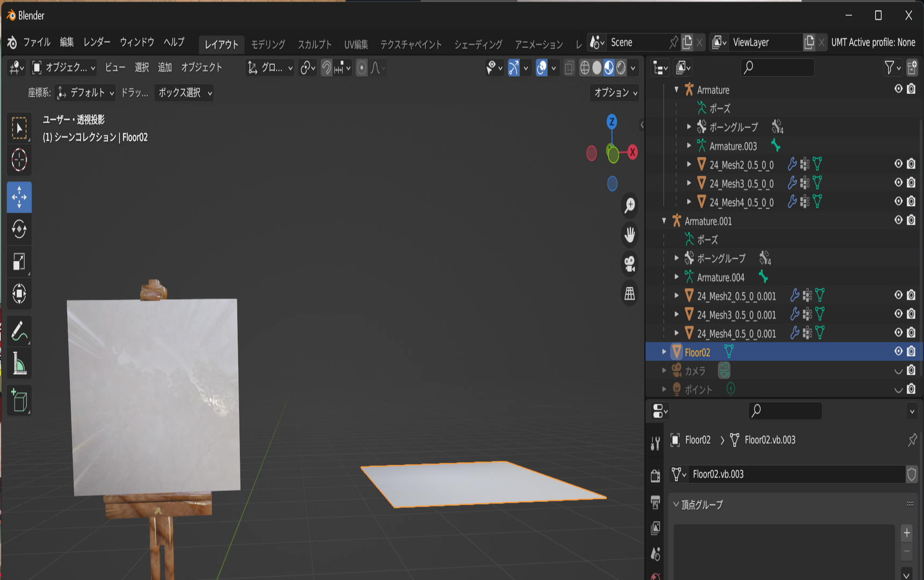Open the ファイル menu

[37, 42]
